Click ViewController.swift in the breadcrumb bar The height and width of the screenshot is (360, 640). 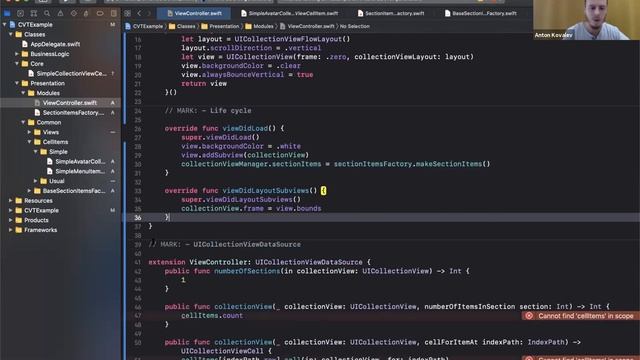[x=311, y=26]
